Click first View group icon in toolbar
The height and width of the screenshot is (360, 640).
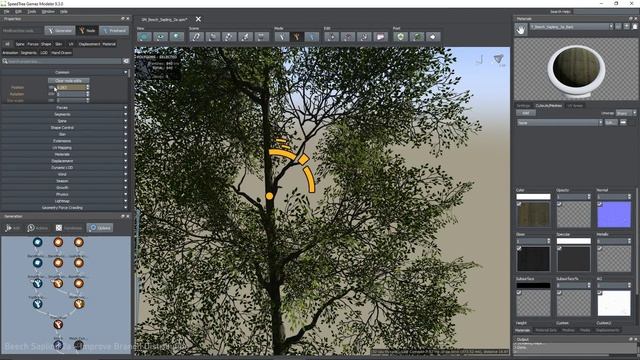[144, 37]
